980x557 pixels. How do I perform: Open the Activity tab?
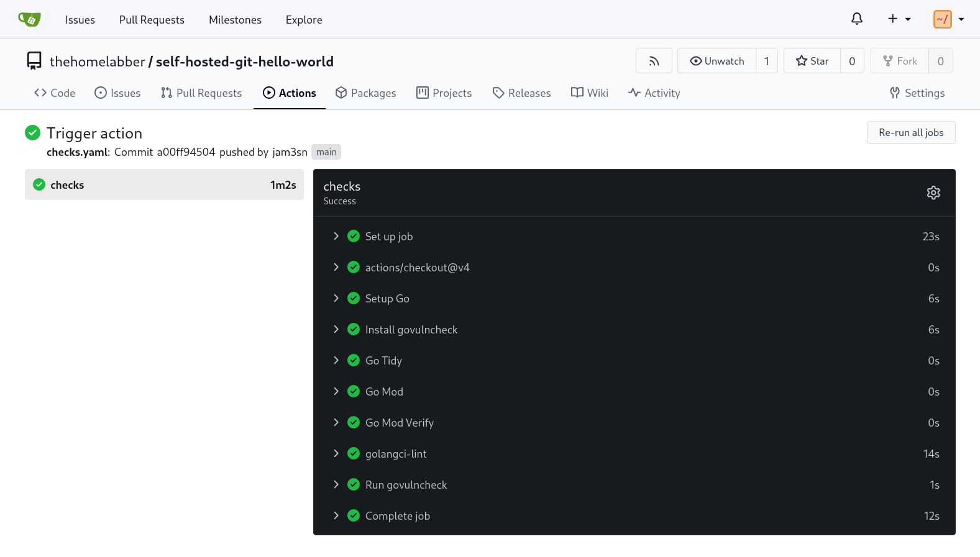coord(654,93)
